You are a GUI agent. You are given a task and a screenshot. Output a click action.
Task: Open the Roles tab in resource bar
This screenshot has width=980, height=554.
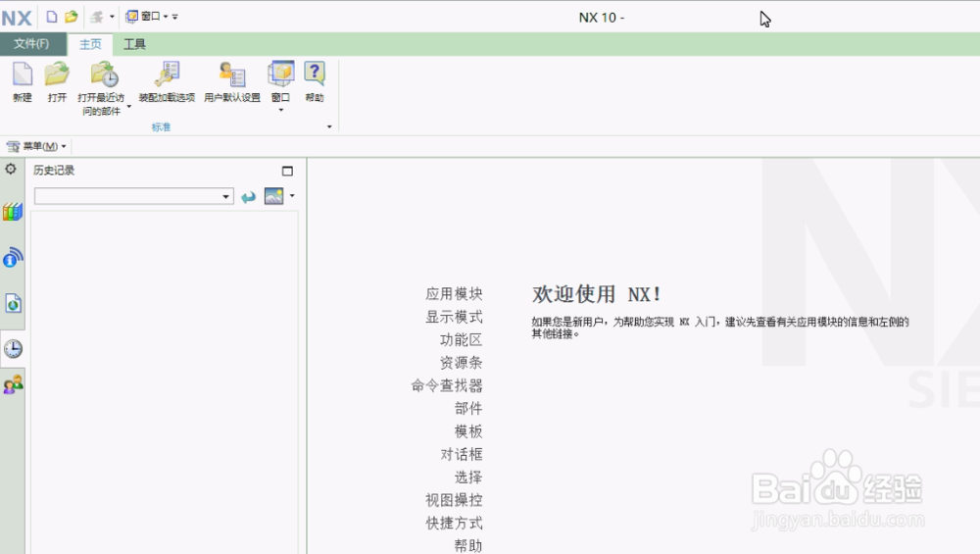coord(13,384)
